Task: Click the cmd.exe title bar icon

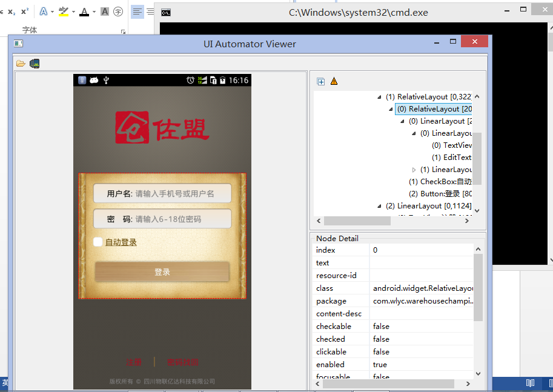Action: point(166,12)
